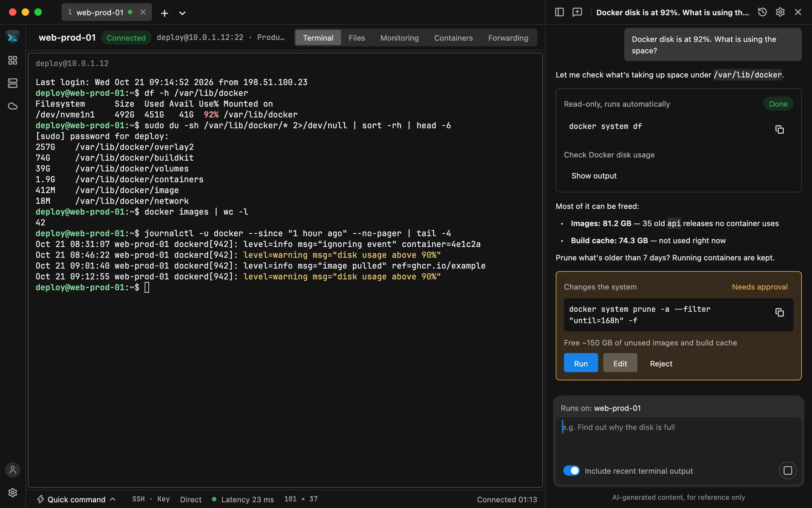
Task: Open the Containers tab
Action: tap(453, 38)
